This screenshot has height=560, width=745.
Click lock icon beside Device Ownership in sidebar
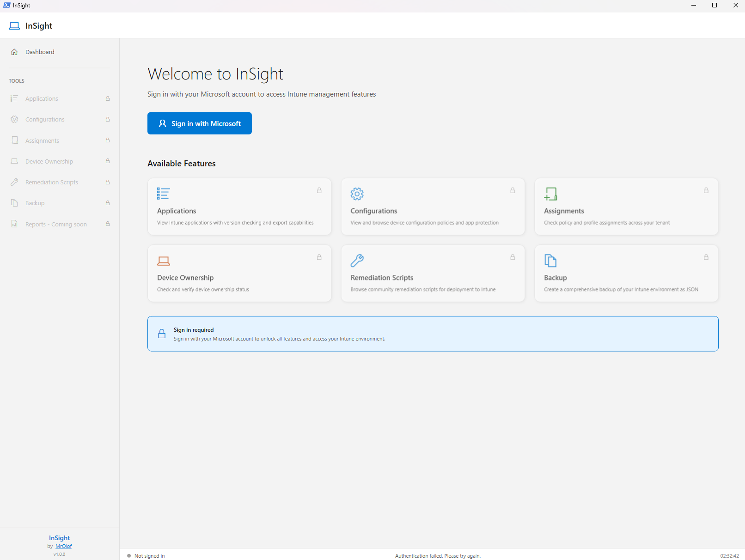pos(108,161)
